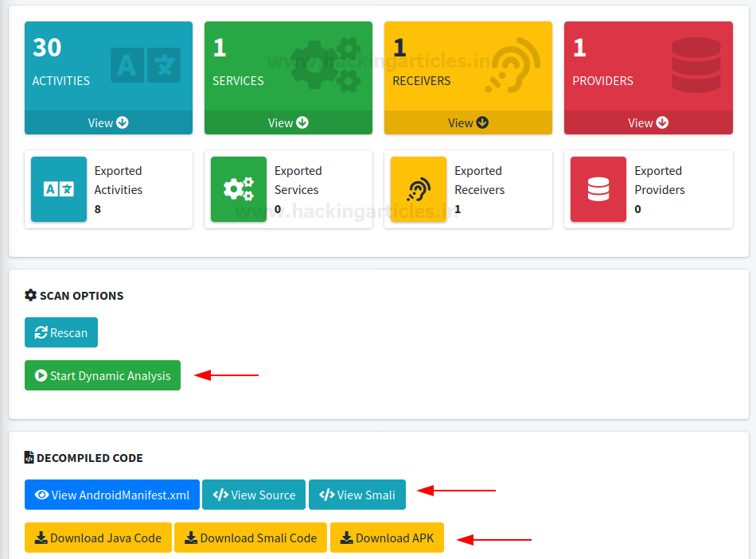Click the Exported Providers database icon
This screenshot has height=559, width=756.
pyautogui.click(x=598, y=189)
